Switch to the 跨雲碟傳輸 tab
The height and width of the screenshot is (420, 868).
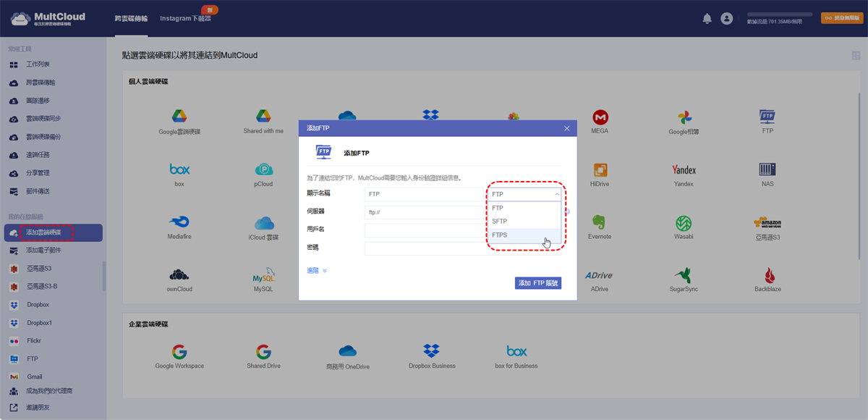[131, 18]
